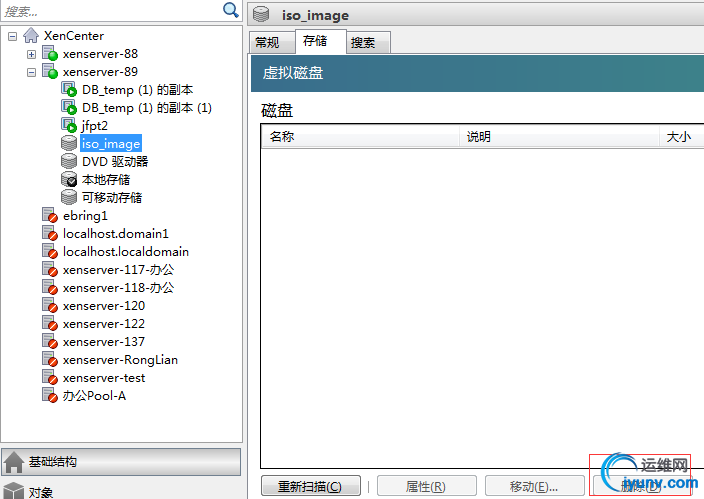The height and width of the screenshot is (499, 704).
Task: Click the xenserver-122 server icon
Action: point(50,323)
